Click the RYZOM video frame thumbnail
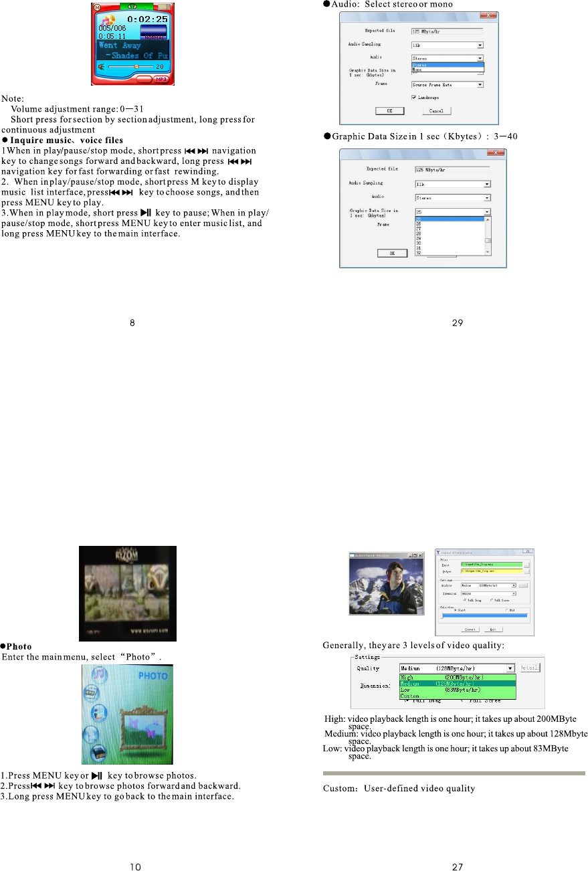 [x=128, y=593]
